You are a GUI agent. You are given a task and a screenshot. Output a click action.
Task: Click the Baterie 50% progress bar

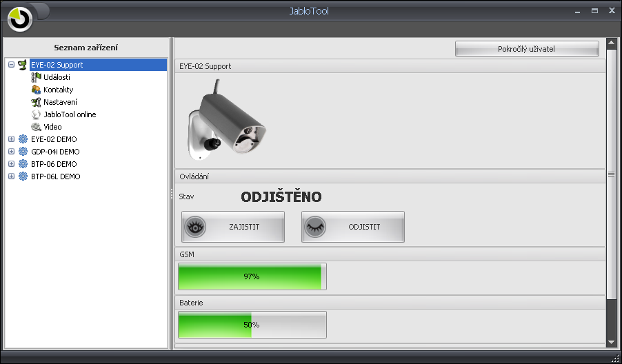pos(252,325)
